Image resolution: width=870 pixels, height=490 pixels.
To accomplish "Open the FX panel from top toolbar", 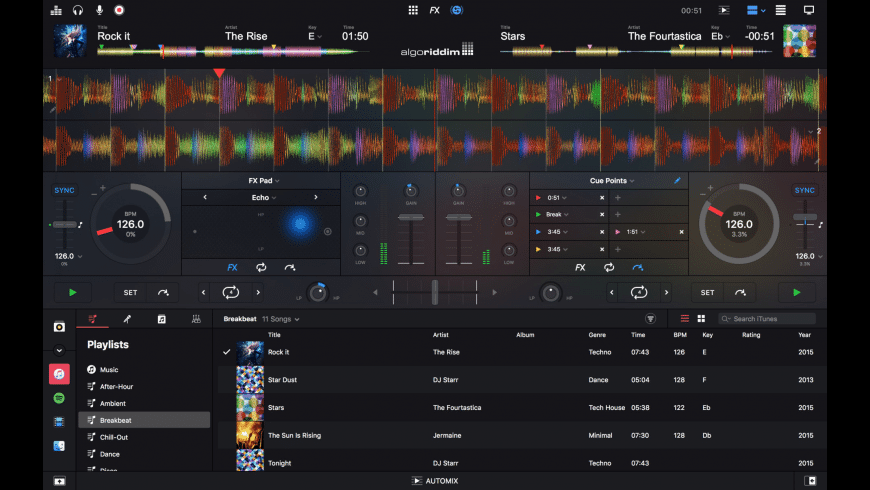I will [x=434, y=10].
